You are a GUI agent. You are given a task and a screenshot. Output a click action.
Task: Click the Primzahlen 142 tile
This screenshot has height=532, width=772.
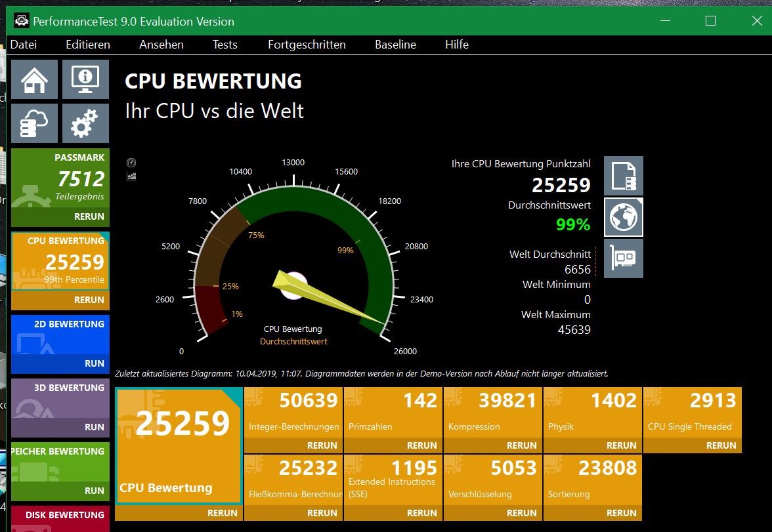(x=393, y=413)
